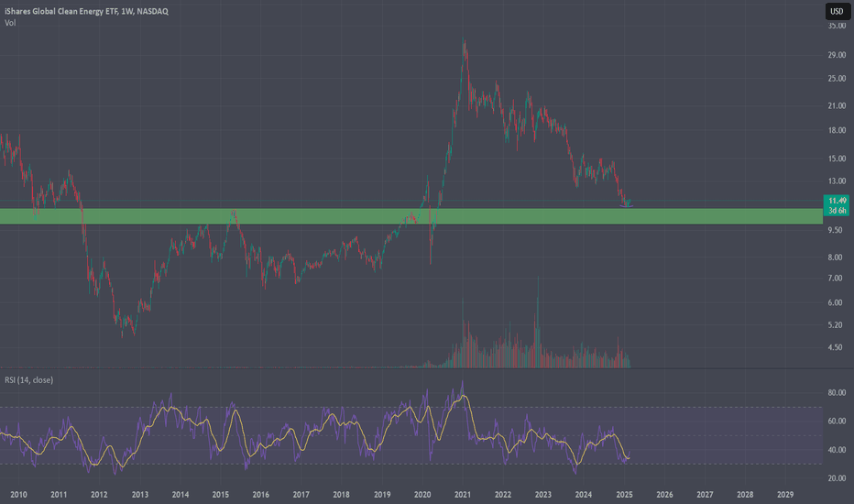The width and height of the screenshot is (854, 504).
Task: Click the 4.50 price axis label
Action: (836, 347)
